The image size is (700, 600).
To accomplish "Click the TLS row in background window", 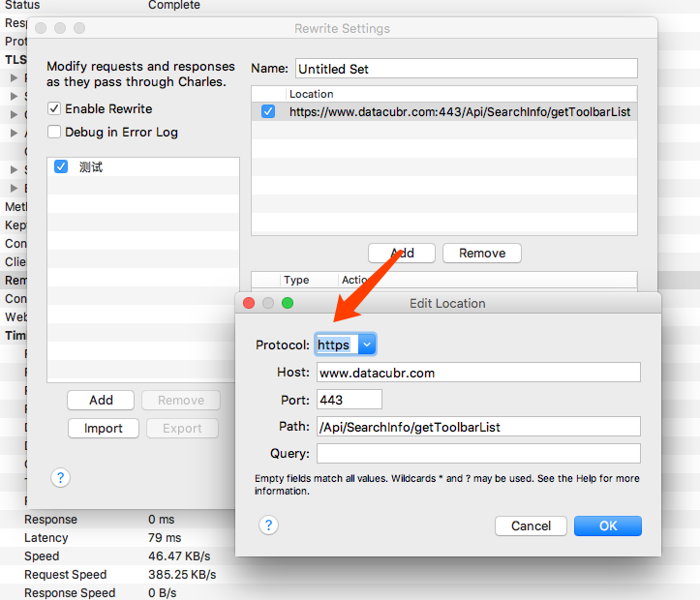I will click(x=14, y=59).
